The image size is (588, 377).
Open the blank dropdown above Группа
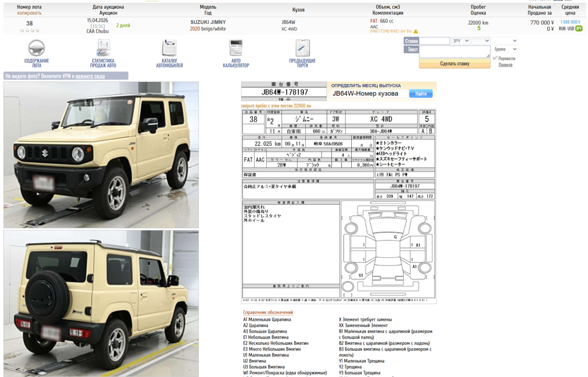tap(505, 41)
